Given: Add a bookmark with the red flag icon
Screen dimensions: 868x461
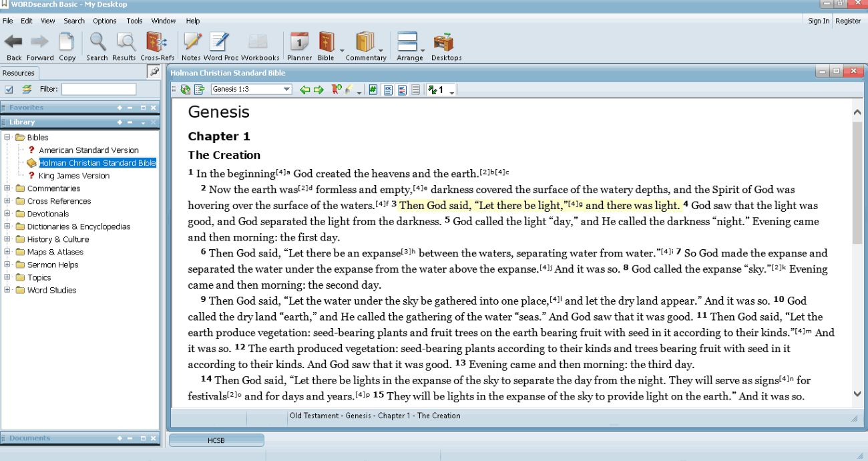Looking at the screenshot, I should (x=337, y=90).
